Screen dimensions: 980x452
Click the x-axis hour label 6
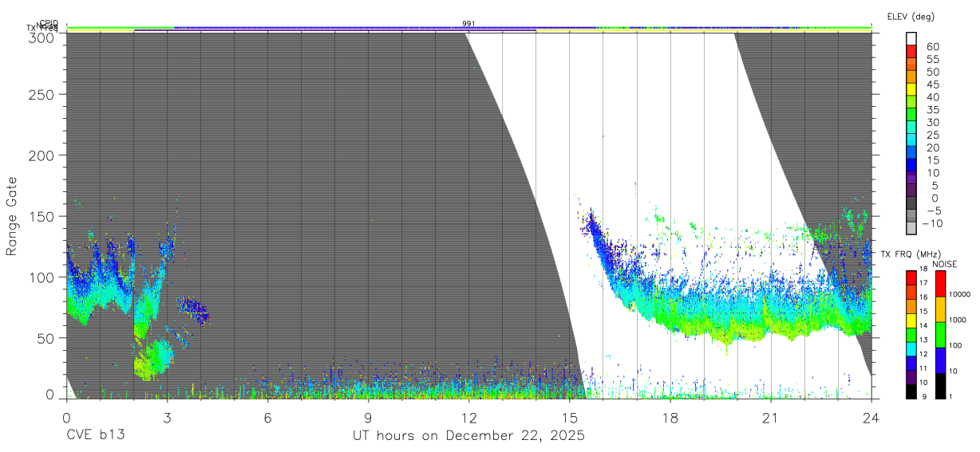(x=268, y=417)
